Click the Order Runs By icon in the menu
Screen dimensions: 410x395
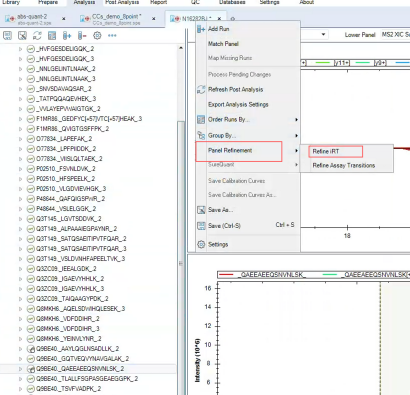pos(201,119)
